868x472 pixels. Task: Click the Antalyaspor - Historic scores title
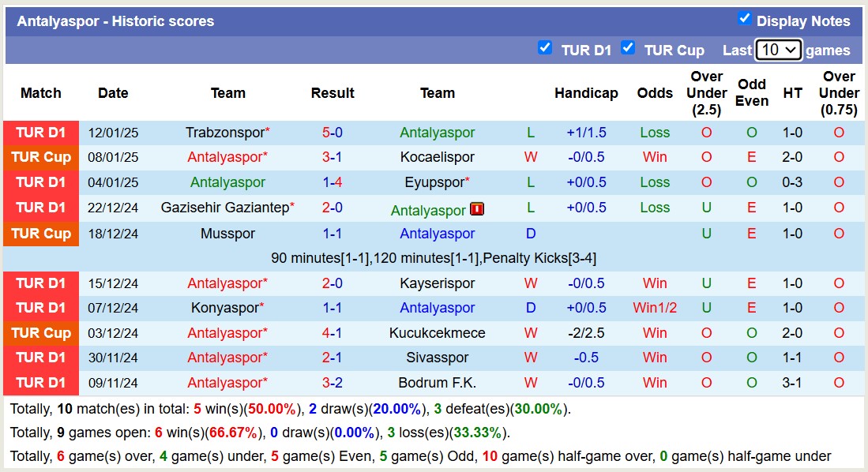point(115,21)
